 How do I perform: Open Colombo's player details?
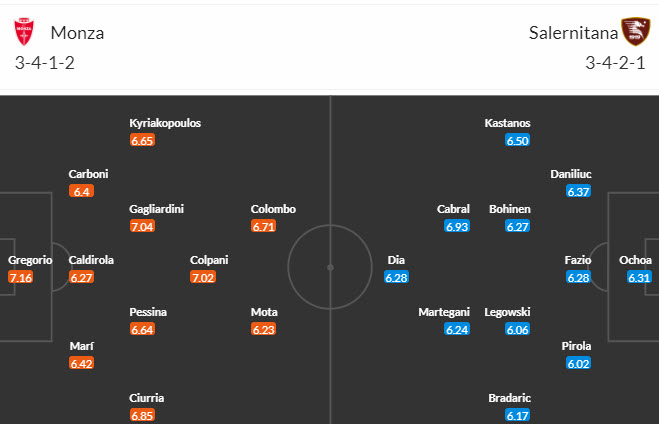click(x=273, y=209)
